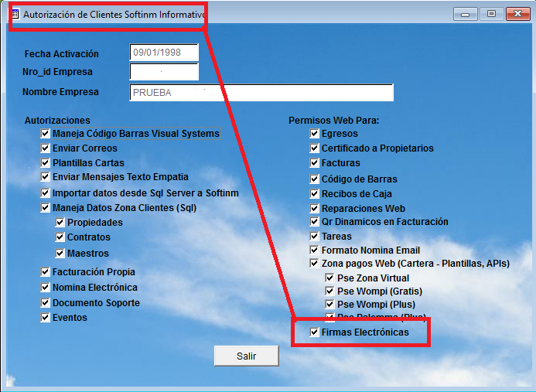
Task: Disable Enviar Mensajes Texto Empatia
Action: pyautogui.click(x=45, y=177)
